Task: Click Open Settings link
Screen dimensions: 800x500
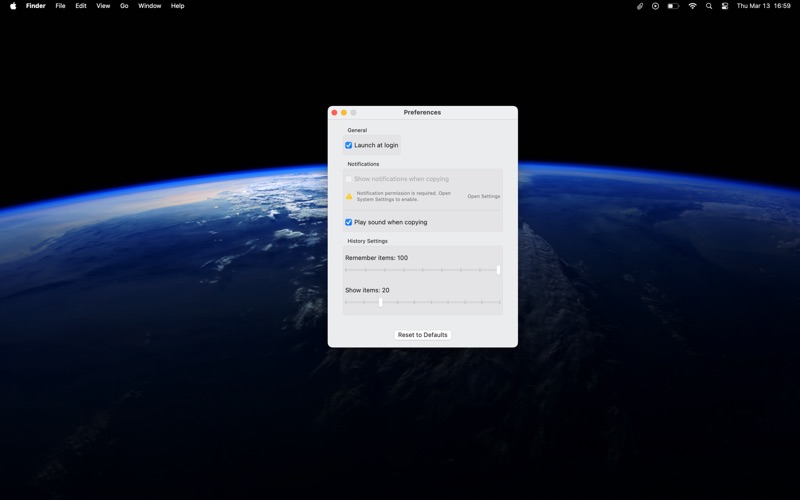Action: pyautogui.click(x=484, y=196)
